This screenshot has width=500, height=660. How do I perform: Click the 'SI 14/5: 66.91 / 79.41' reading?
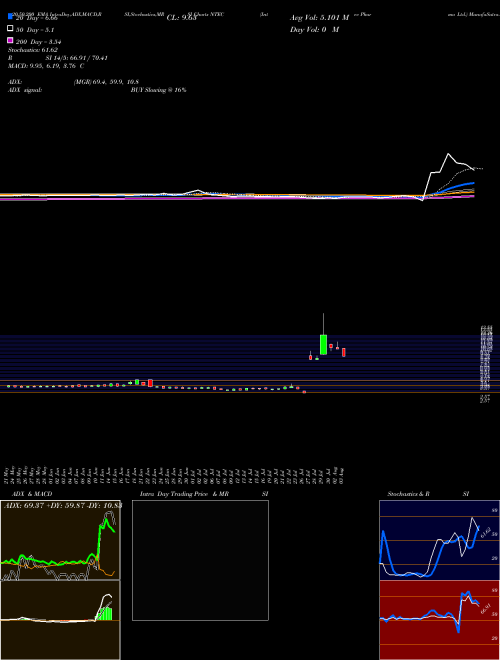(x=77, y=58)
